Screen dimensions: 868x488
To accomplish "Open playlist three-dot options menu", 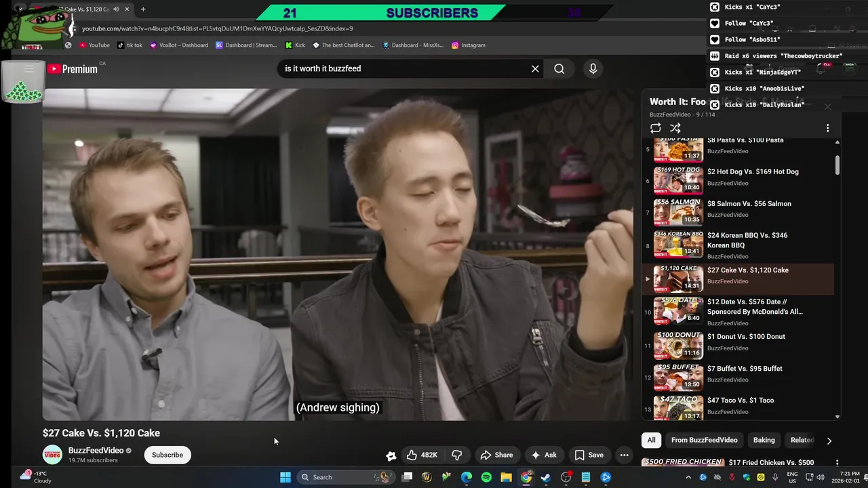I will (827, 128).
